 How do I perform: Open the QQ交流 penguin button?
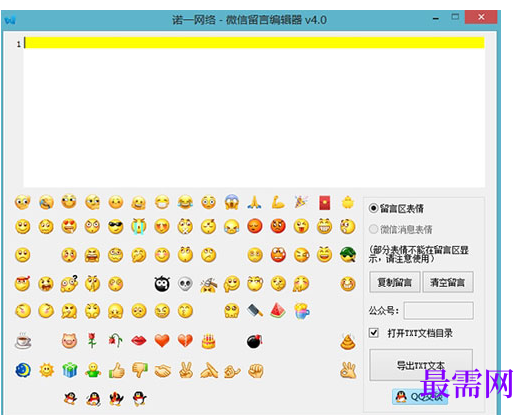(x=420, y=396)
